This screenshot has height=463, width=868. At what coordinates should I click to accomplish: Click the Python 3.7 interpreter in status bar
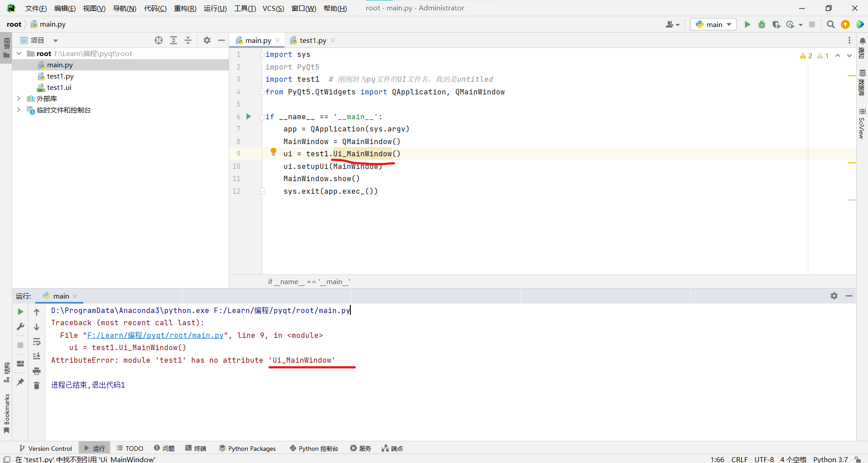(x=830, y=459)
